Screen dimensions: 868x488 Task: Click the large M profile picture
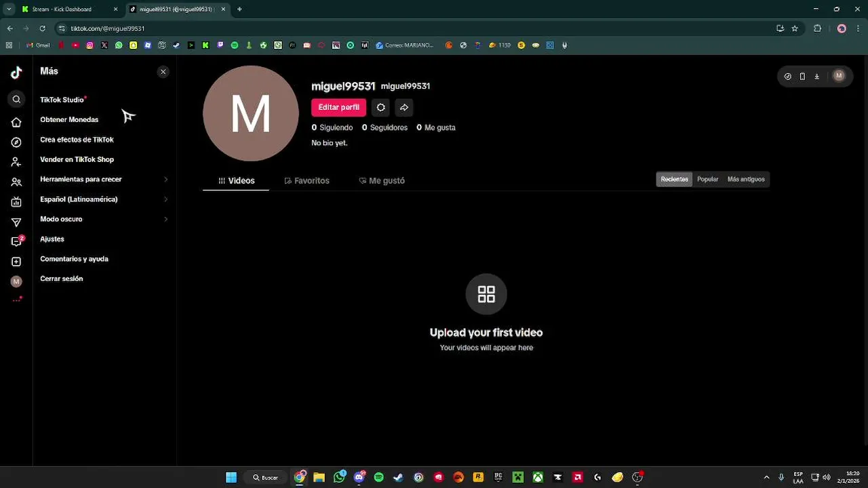(x=251, y=113)
